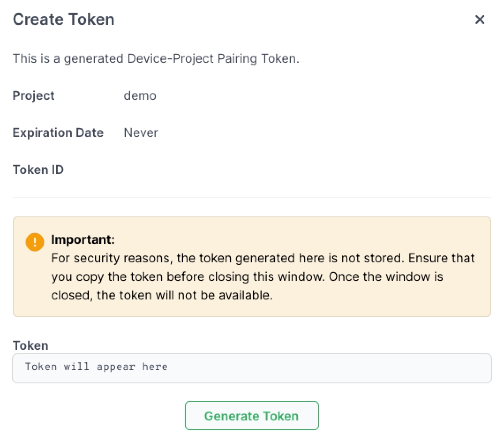Click the Token label above the field
Image resolution: width=504 pixels, height=439 pixels.
pyautogui.click(x=30, y=345)
